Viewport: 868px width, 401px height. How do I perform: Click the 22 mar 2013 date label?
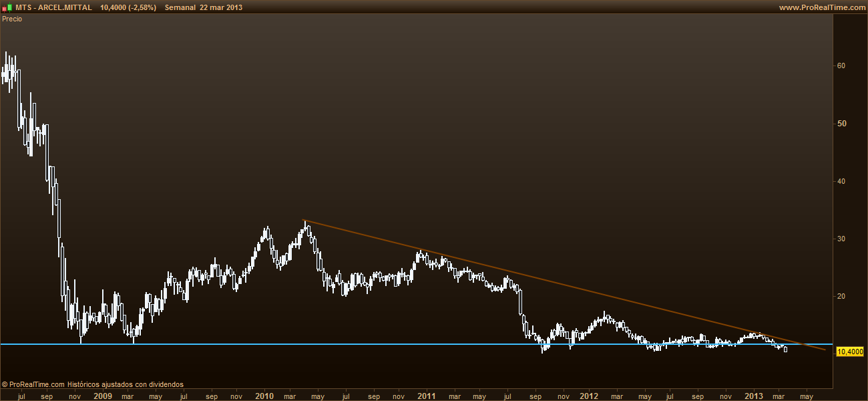tap(221, 7)
